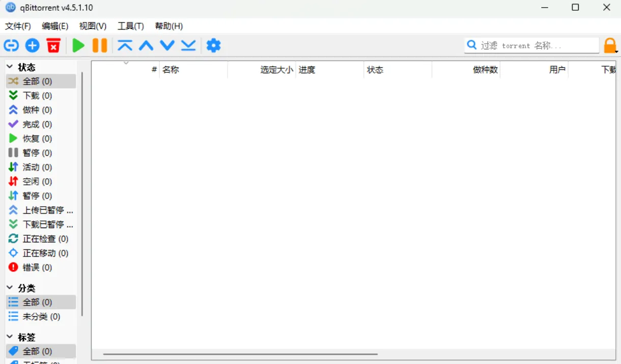The width and height of the screenshot is (621, 364).
Task: Open the 工具 menu
Action: pos(130,26)
